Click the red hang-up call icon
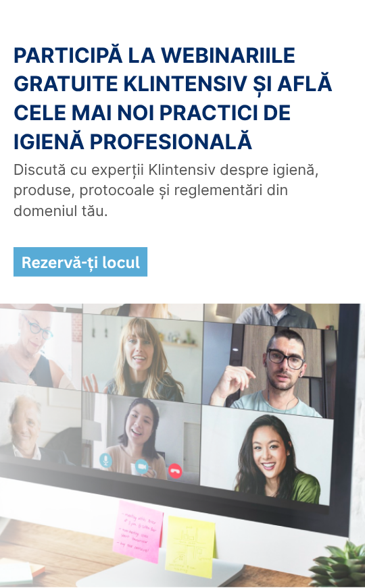Screen dimensions: 365x588 (175, 471)
